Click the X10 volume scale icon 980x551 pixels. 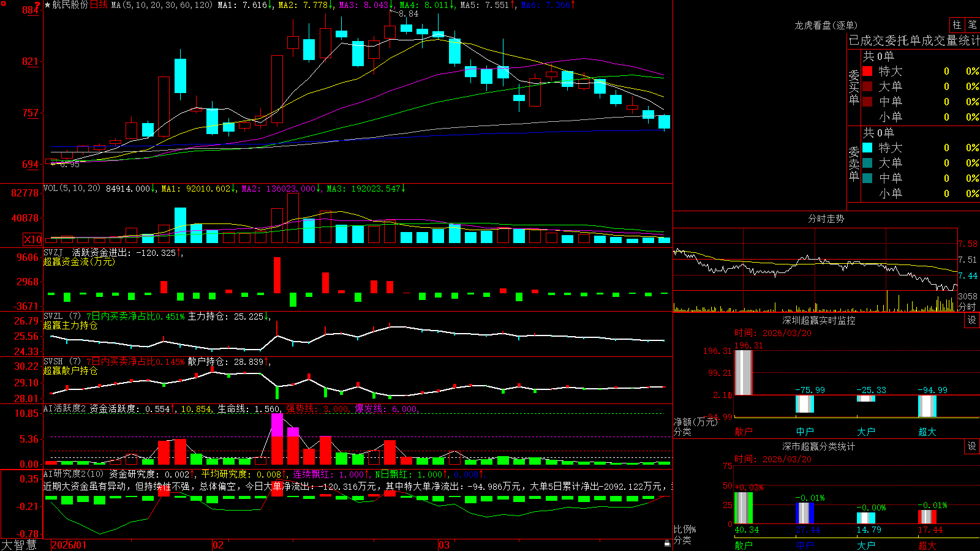(32, 239)
